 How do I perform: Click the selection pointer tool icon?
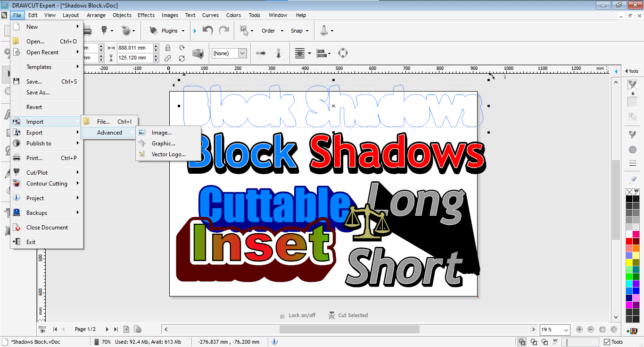tap(244, 31)
